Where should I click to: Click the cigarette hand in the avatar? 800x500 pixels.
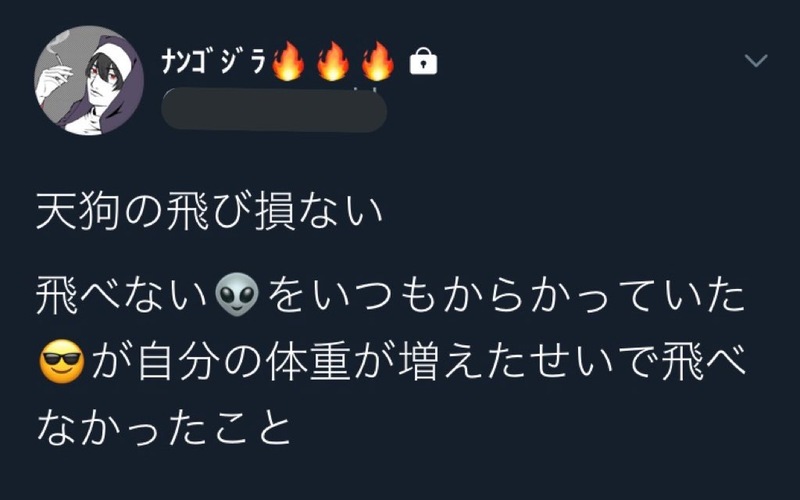[57, 73]
